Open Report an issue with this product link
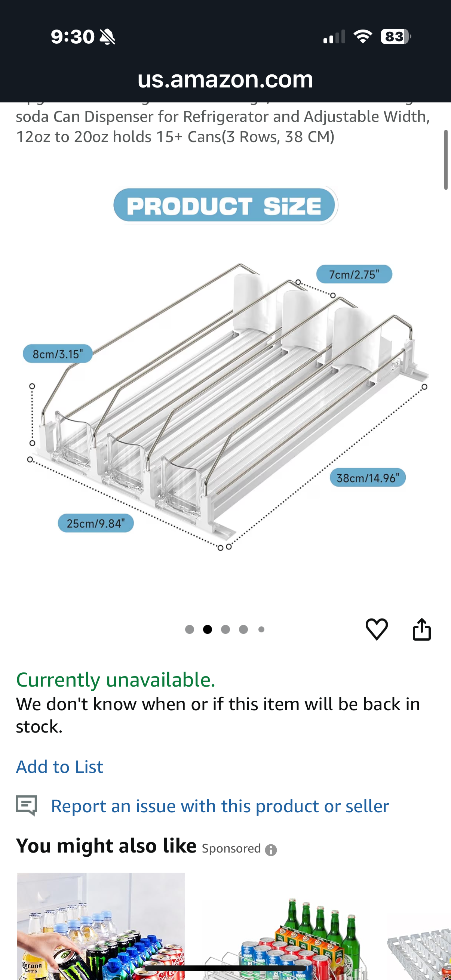Image resolution: width=451 pixels, height=980 pixels. click(x=220, y=806)
